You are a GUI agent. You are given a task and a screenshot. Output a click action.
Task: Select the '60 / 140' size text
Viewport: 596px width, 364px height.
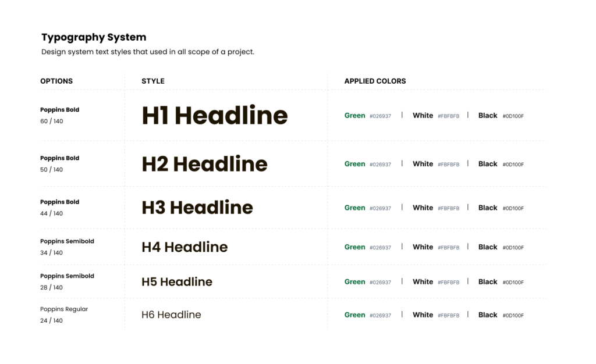click(x=52, y=121)
